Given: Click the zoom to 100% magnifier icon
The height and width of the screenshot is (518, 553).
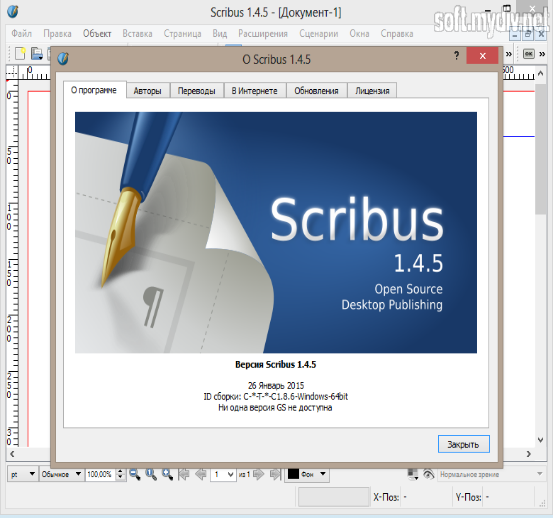Looking at the screenshot, I should coord(151,474).
